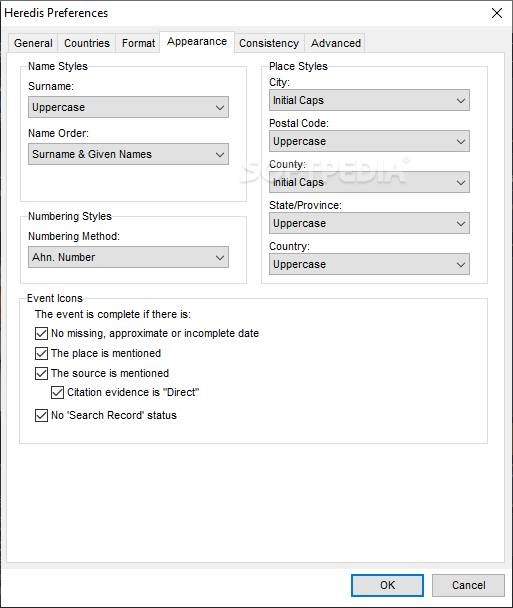This screenshot has width=513, height=608.
Task: Open the Surname style dropdown
Action: coord(128,107)
